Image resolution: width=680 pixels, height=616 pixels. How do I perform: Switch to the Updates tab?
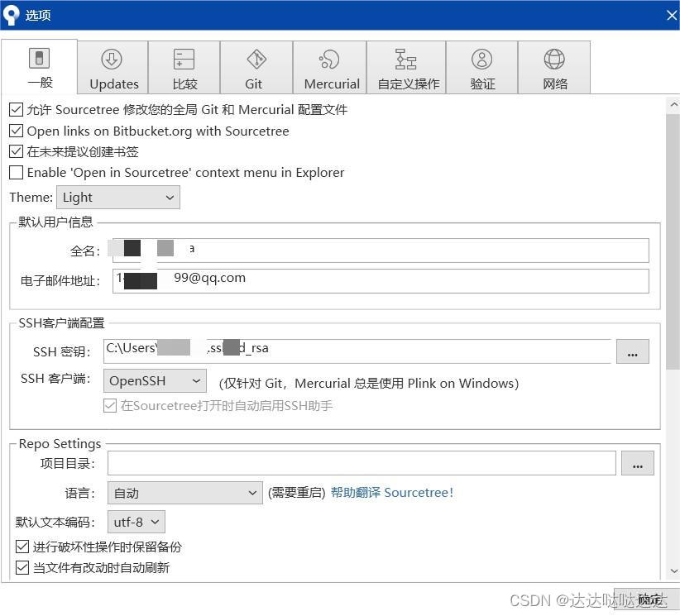[113, 67]
